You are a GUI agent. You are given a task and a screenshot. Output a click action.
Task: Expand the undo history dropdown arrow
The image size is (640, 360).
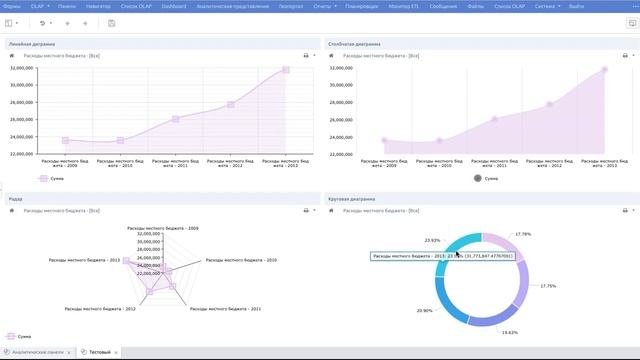pyautogui.click(x=51, y=23)
